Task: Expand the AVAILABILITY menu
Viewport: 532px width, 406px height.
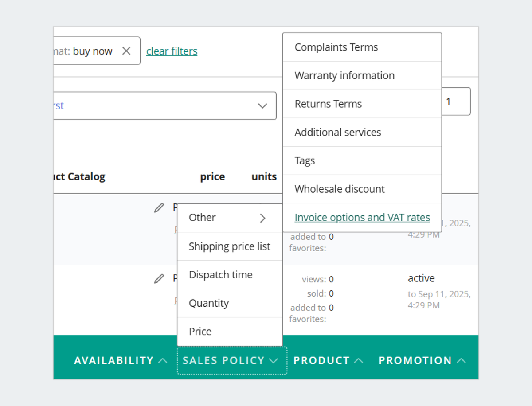Action: 121,360
